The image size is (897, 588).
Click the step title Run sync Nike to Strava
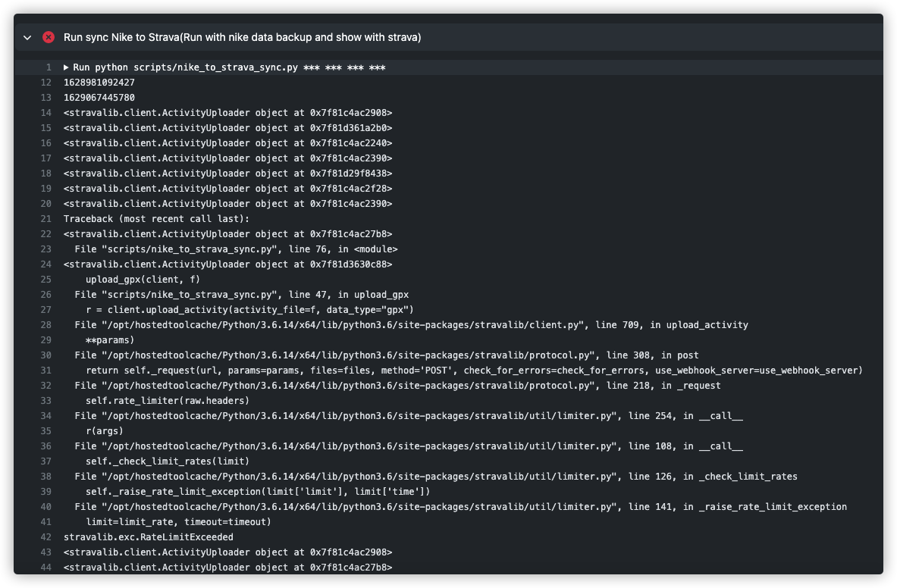(242, 37)
